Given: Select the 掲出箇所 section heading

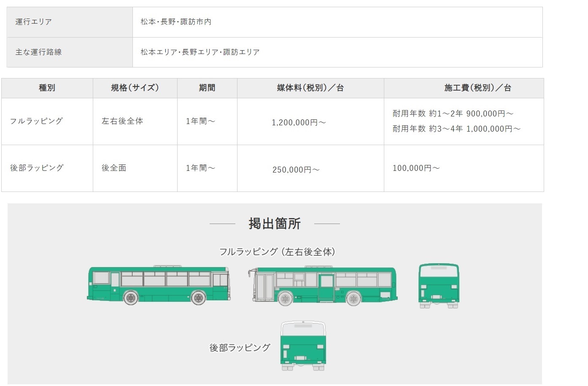Looking at the screenshot, I should pos(275,224).
